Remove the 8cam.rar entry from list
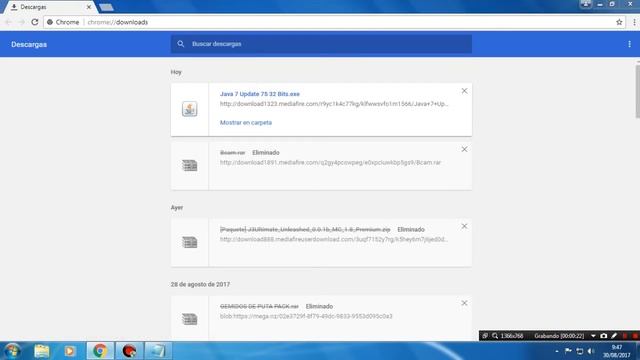Viewport: 640px width, 360px height. tap(464, 149)
